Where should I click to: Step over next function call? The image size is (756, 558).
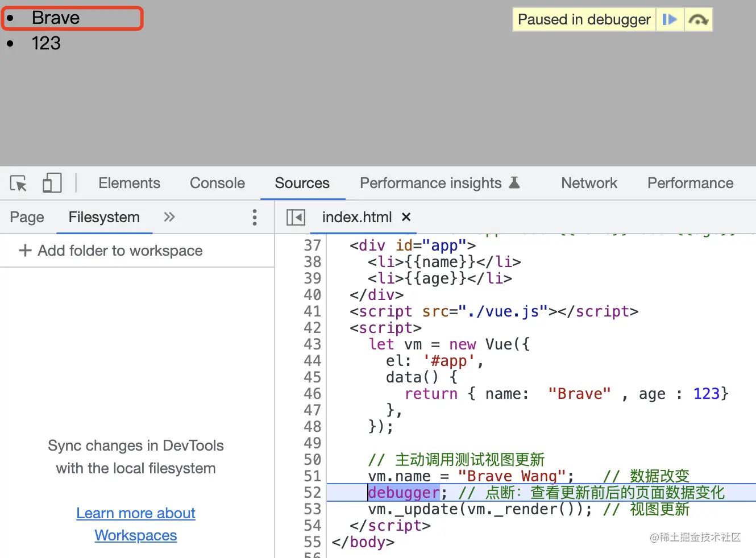[698, 19]
